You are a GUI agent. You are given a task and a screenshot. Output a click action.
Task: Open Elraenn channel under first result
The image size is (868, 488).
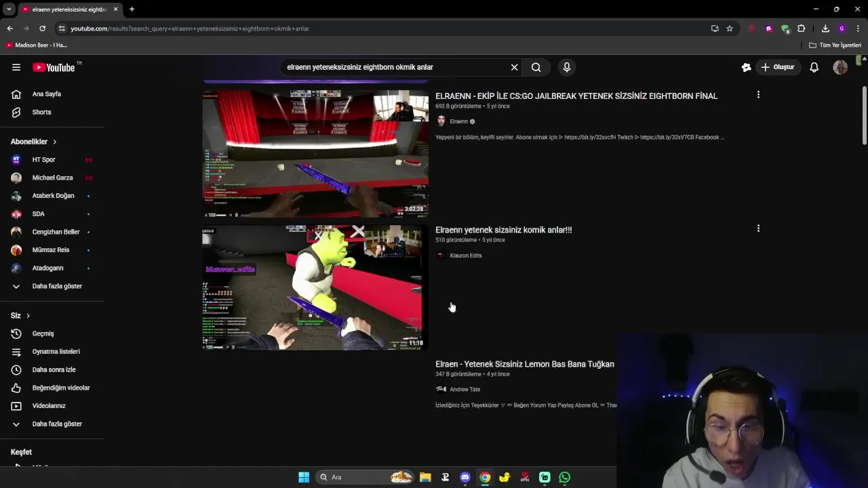tap(458, 121)
